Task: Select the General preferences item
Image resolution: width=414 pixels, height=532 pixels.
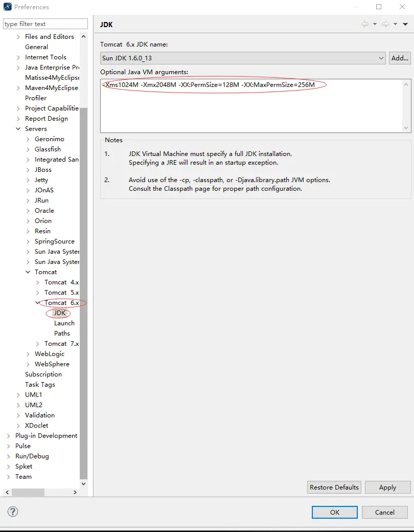Action: (x=36, y=47)
